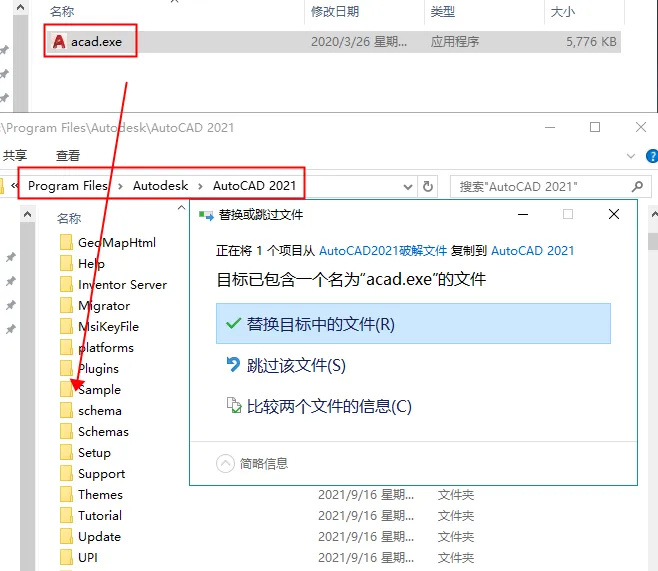Sort top window by 类型 column
The height and width of the screenshot is (571, 658).
point(443,12)
